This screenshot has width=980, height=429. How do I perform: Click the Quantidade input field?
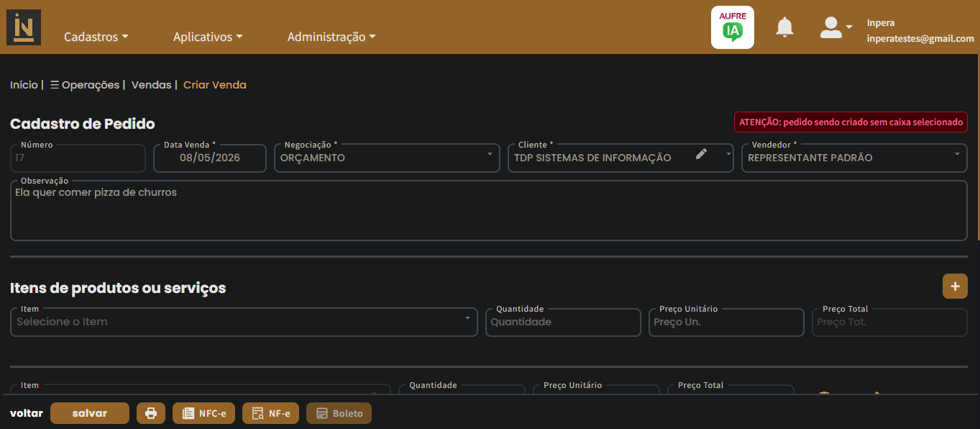[x=563, y=322]
